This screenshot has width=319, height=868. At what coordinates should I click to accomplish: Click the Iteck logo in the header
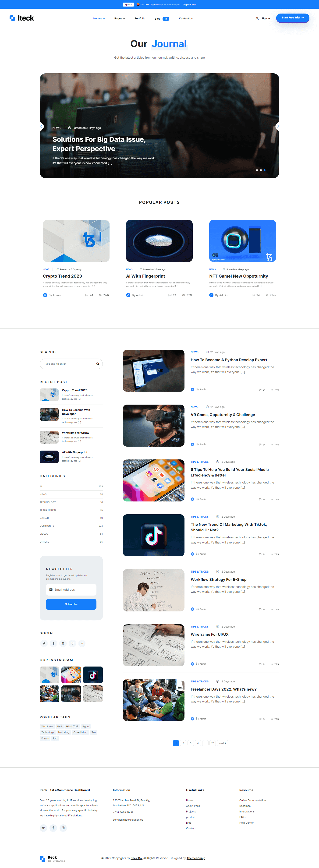tap(22, 18)
